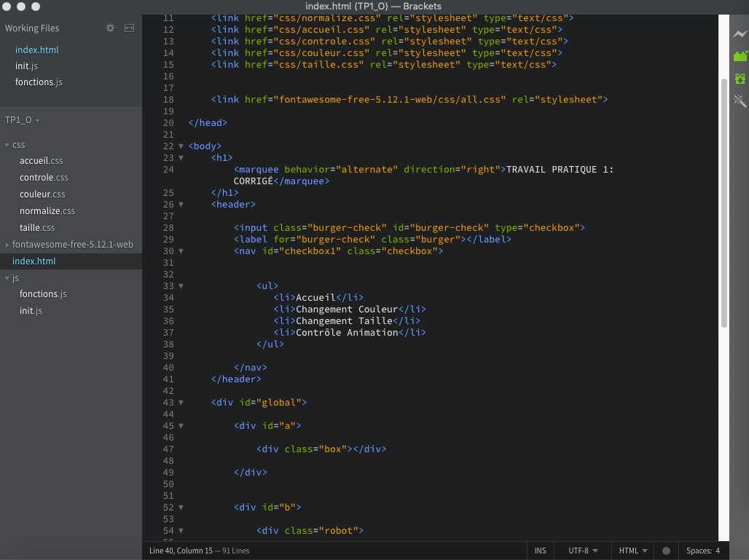Place cursor in fontawesome link line

point(409,100)
